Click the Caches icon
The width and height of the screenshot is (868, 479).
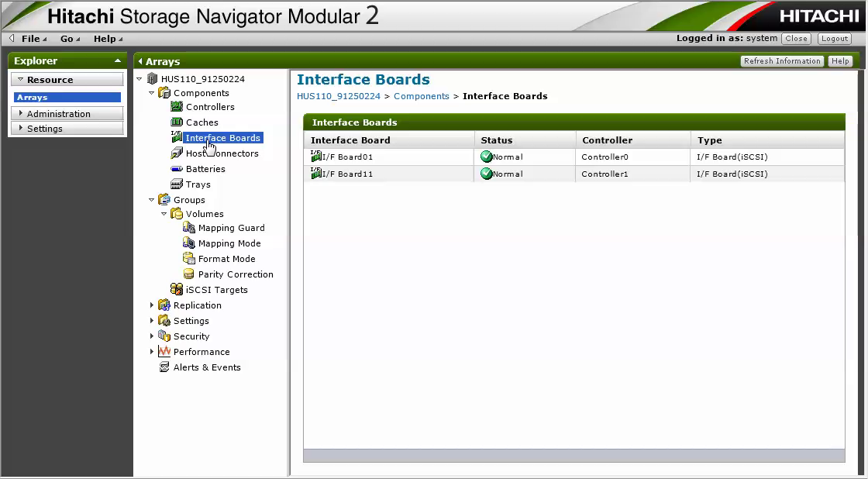177,122
